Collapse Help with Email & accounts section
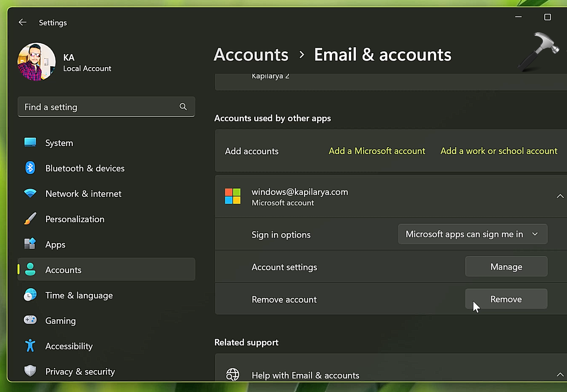567x392 pixels. [x=560, y=375]
